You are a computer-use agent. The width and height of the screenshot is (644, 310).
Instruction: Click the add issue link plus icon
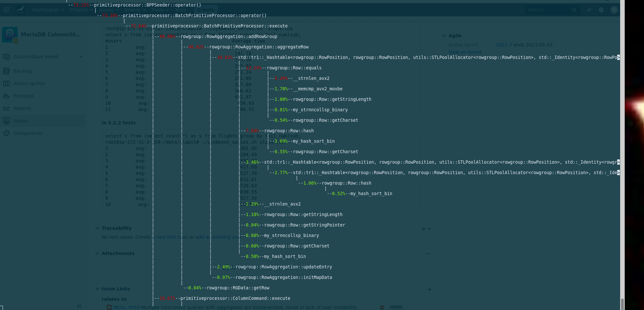coord(429,289)
